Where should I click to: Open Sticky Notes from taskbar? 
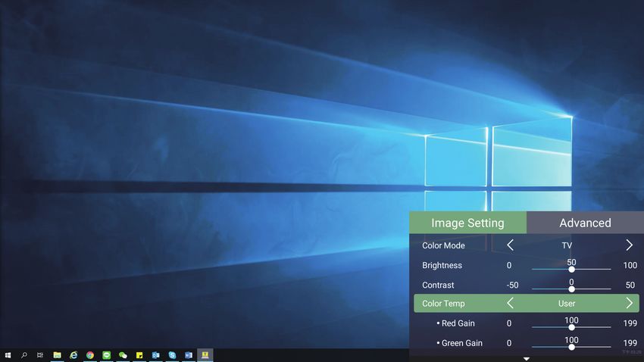(x=139, y=355)
